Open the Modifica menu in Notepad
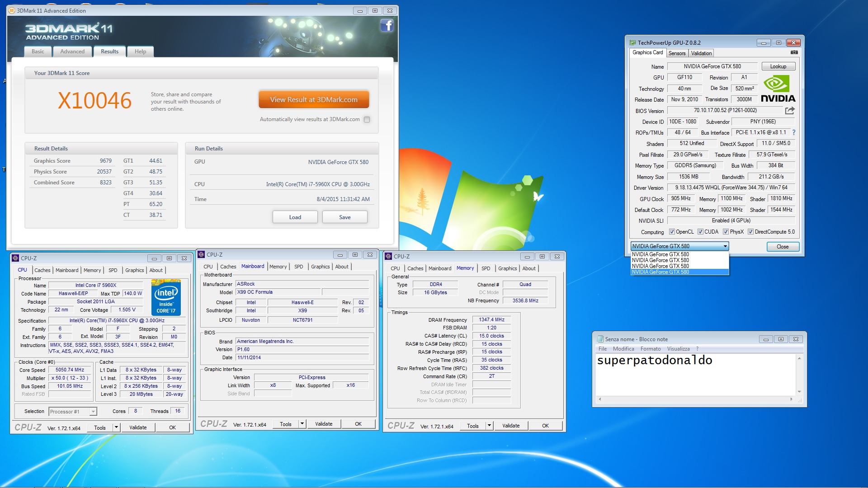Viewport: 868px width, 488px height. click(x=623, y=349)
